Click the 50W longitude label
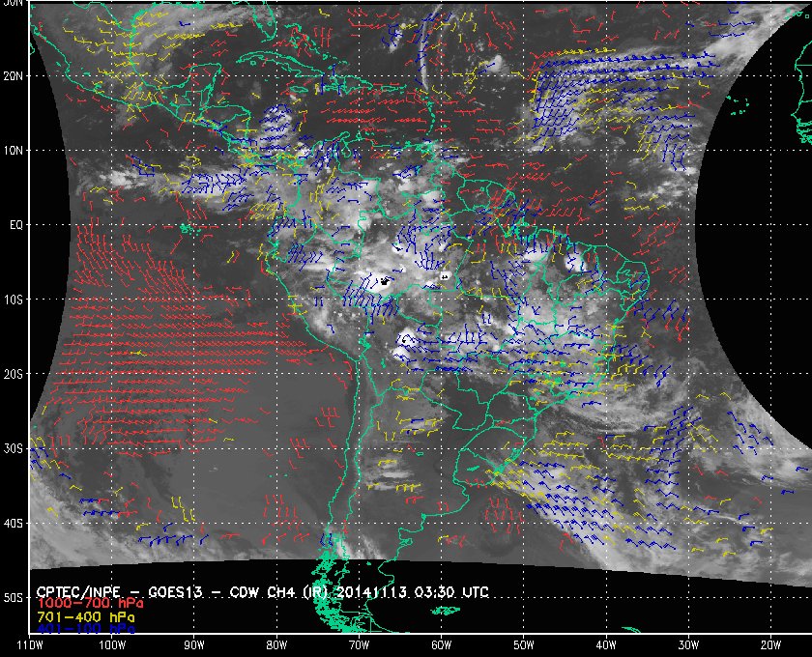Image resolution: width=812 pixels, height=657 pixels. pos(523,644)
